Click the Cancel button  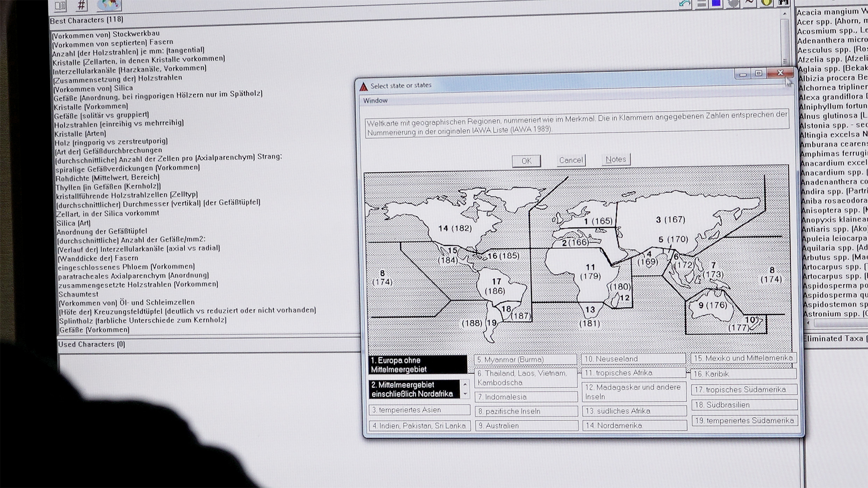pos(571,160)
